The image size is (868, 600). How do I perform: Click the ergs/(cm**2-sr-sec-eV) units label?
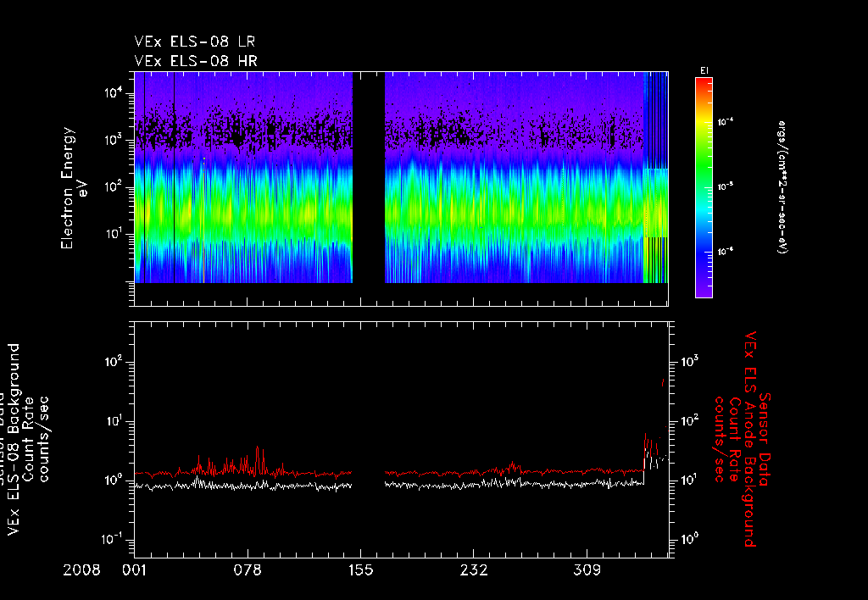click(782, 187)
